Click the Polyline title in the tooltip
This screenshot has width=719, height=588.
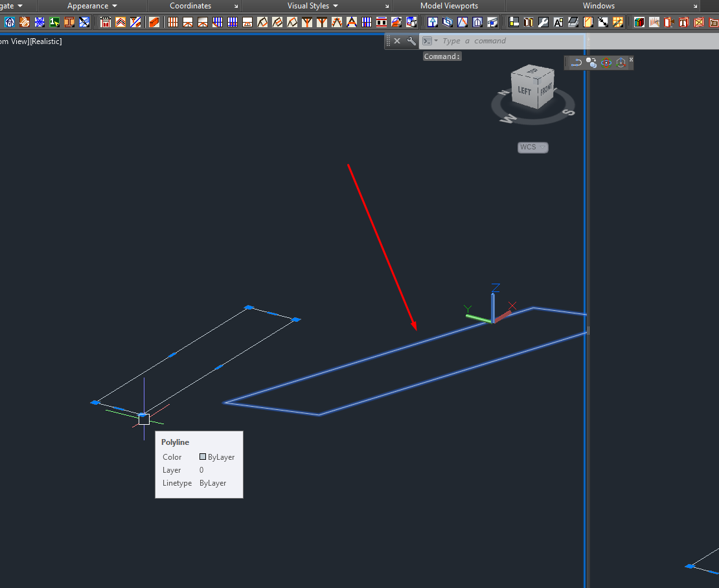[x=175, y=442]
